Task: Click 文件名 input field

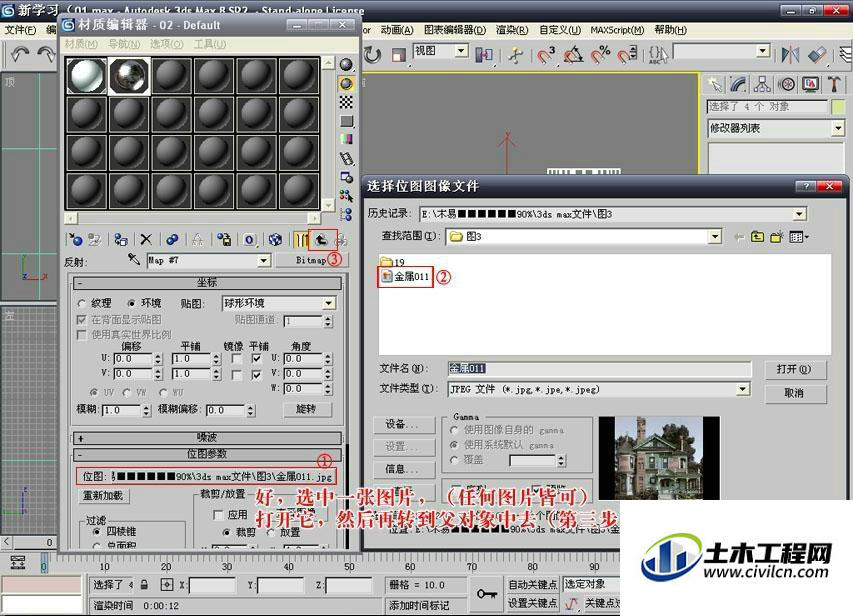Action: [x=599, y=368]
